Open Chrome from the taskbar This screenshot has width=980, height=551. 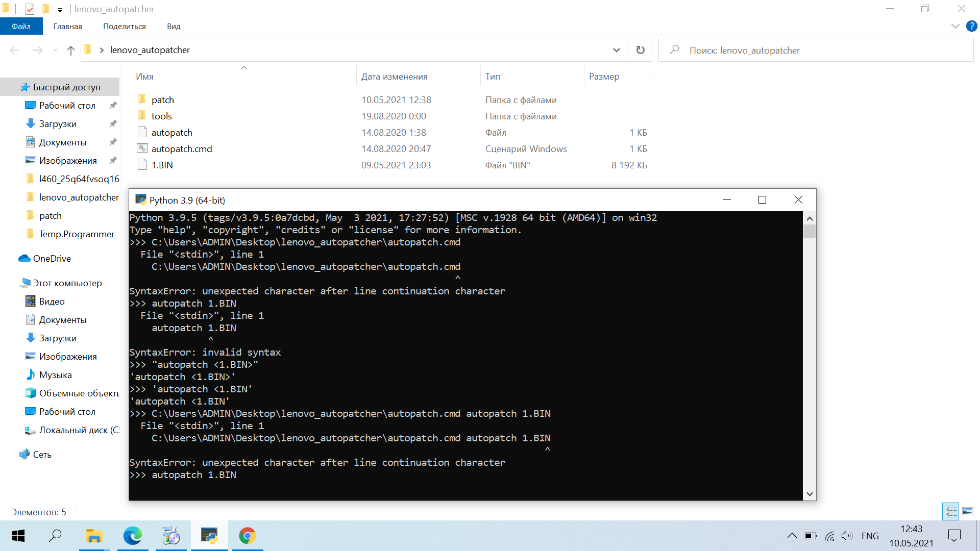coord(248,536)
